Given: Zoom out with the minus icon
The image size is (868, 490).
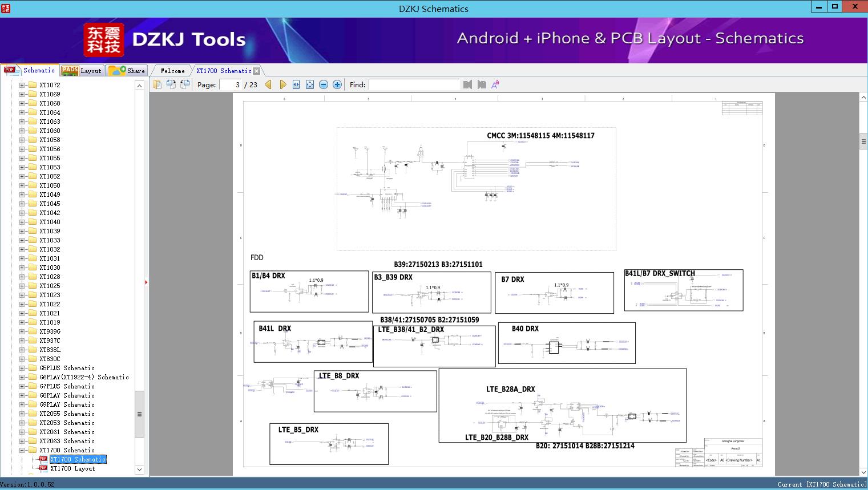Looking at the screenshot, I should click(x=324, y=84).
